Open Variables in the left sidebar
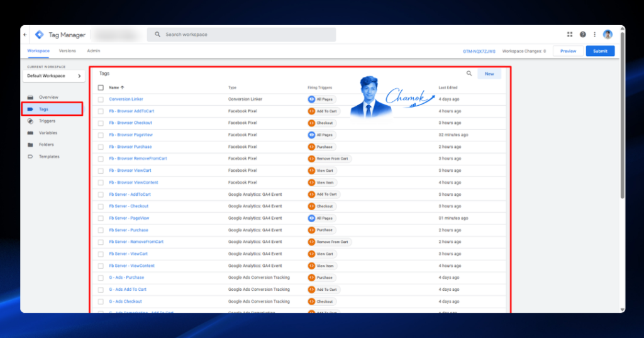The image size is (644, 338). coord(48,133)
